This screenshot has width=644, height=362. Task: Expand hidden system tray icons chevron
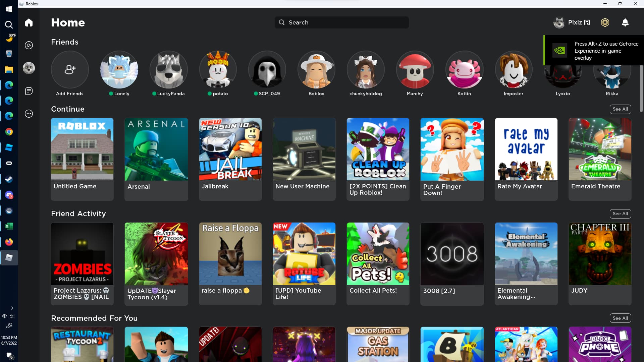[12, 308]
